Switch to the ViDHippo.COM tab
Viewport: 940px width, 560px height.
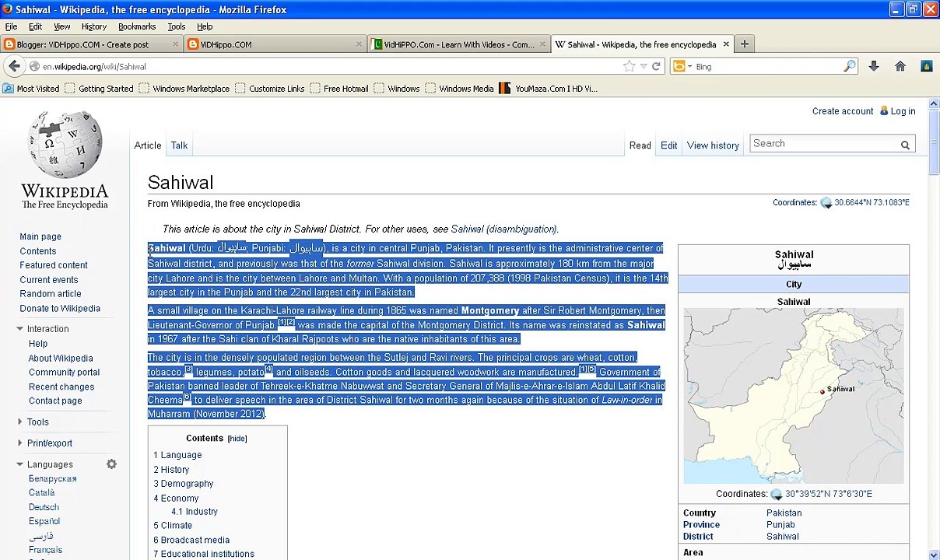point(275,44)
